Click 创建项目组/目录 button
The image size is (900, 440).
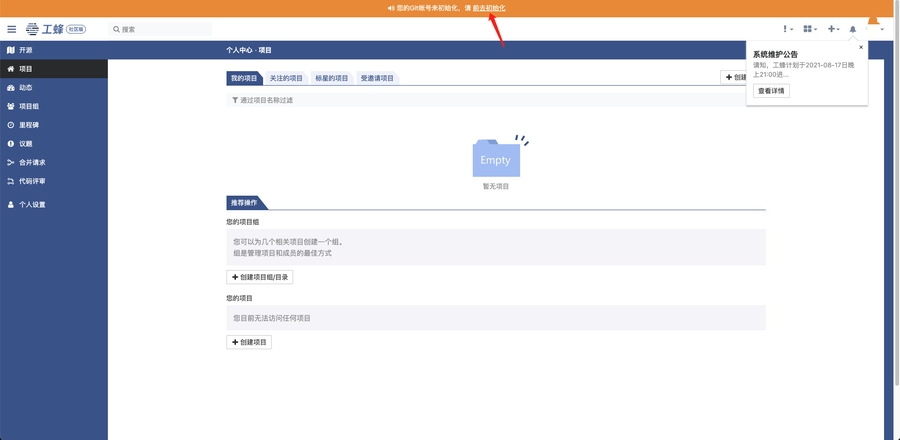[x=260, y=277]
